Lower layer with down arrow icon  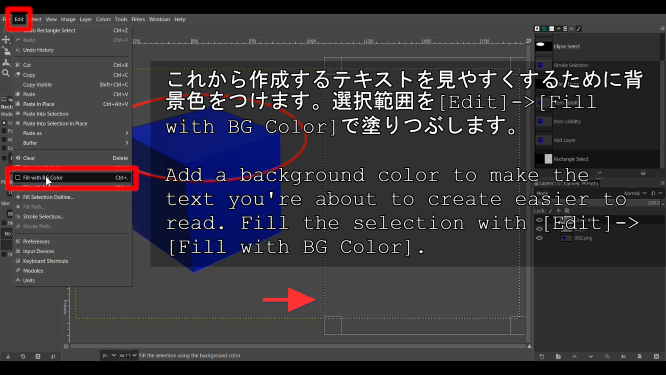tap(590, 356)
